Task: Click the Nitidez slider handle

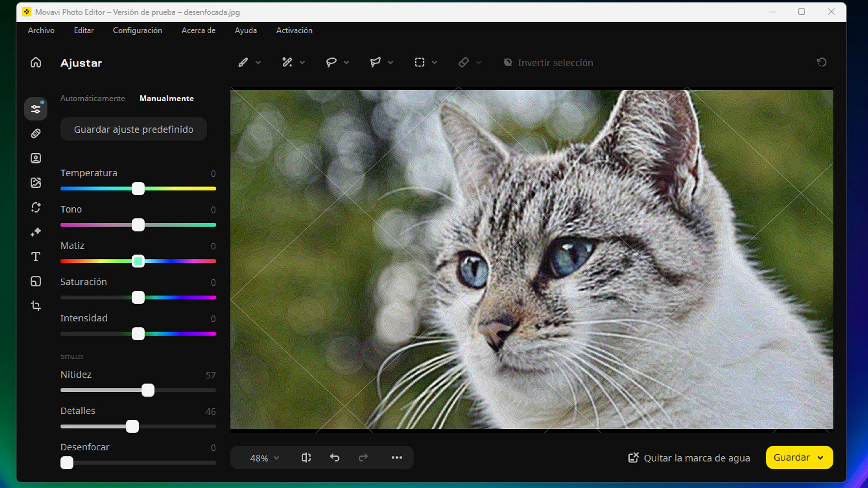Action: [148, 390]
